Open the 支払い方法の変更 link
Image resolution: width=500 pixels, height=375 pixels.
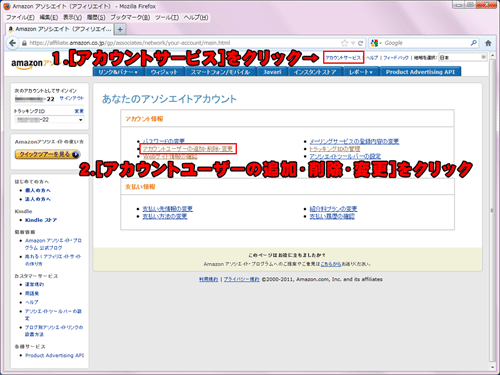pyautogui.click(x=165, y=216)
